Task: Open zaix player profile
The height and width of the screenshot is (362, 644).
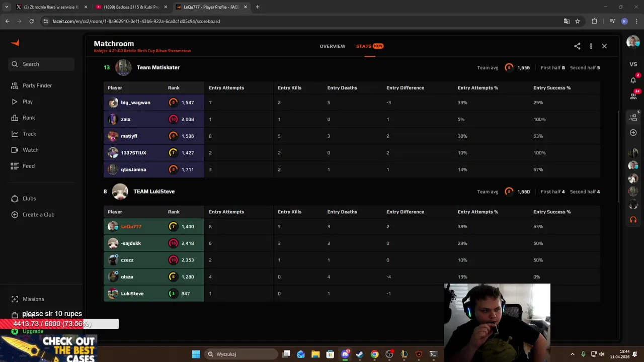Action: [126, 119]
